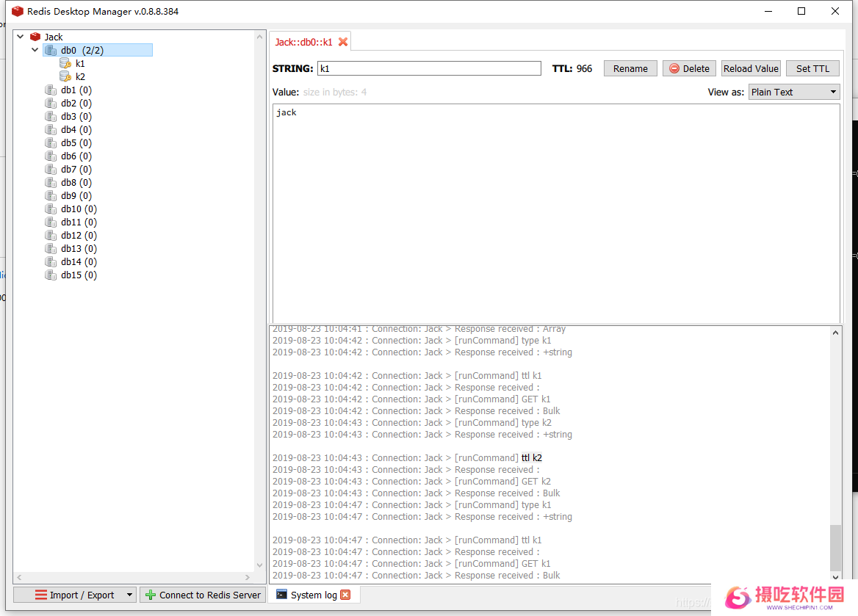Click the 'size in bytes: 4' text
This screenshot has width=858, height=616.
point(335,92)
